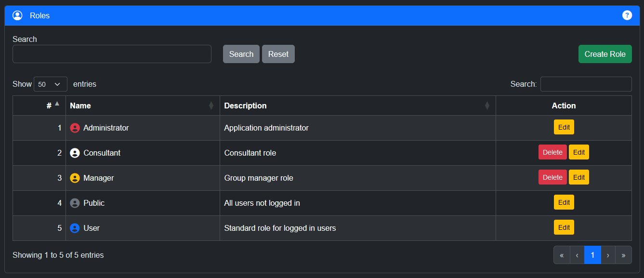
Task: Open the Show entries dropdown
Action: coord(51,84)
